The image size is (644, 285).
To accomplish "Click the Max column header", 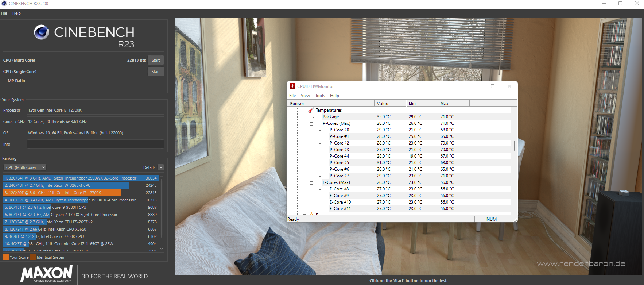I will click(x=453, y=103).
